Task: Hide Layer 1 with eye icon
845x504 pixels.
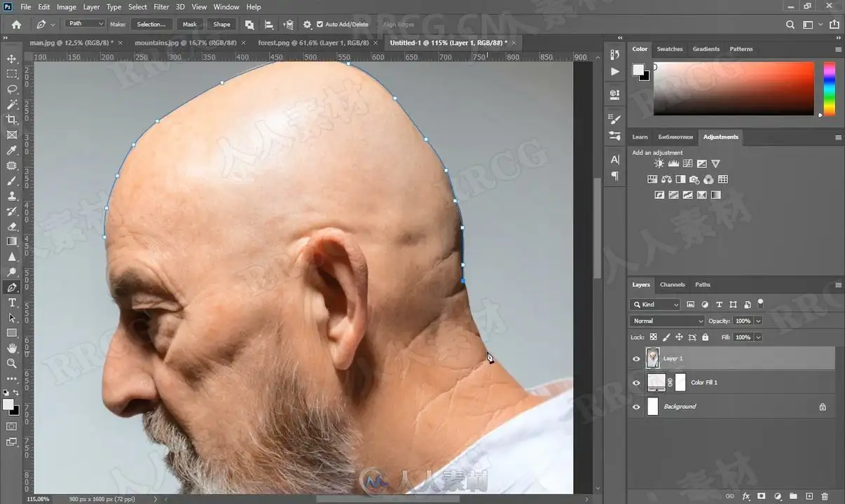Action: coord(636,358)
